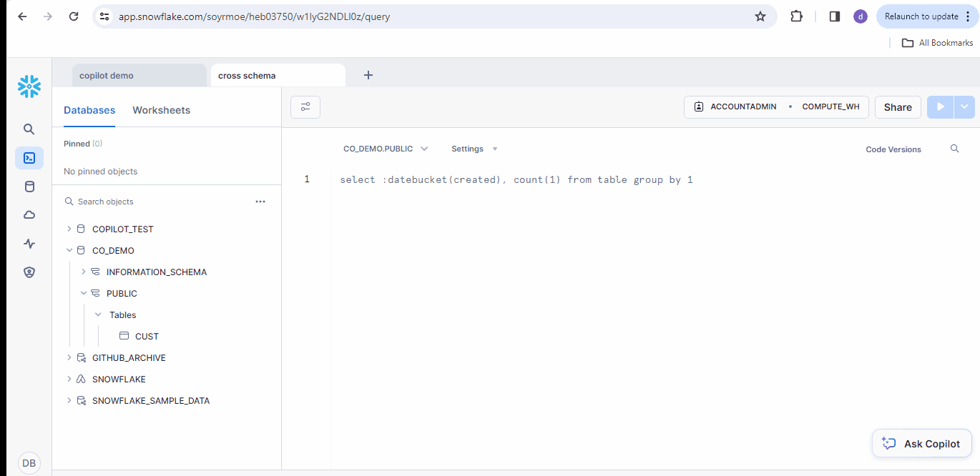
Task: Open search from the left sidebar
Action: [29, 129]
